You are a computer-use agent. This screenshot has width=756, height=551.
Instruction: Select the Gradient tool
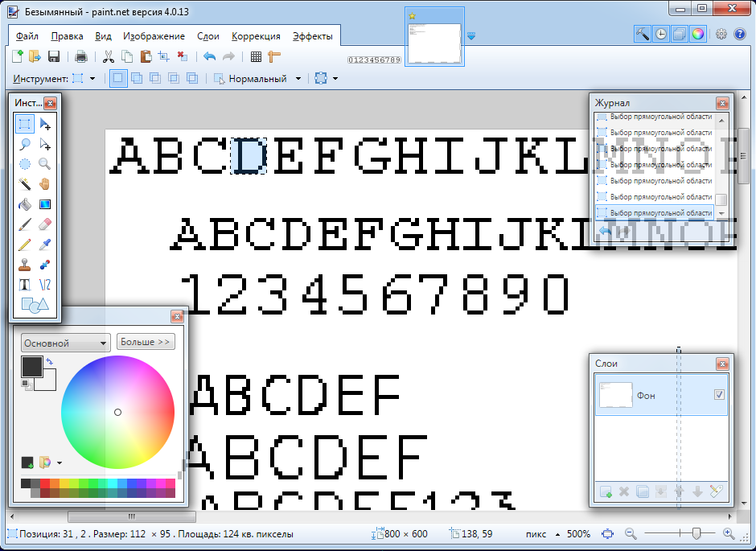pyautogui.click(x=45, y=204)
